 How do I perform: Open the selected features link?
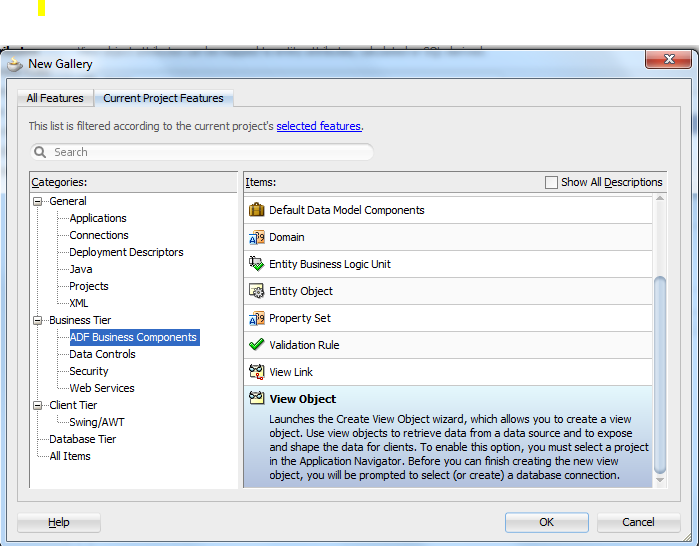click(318, 126)
